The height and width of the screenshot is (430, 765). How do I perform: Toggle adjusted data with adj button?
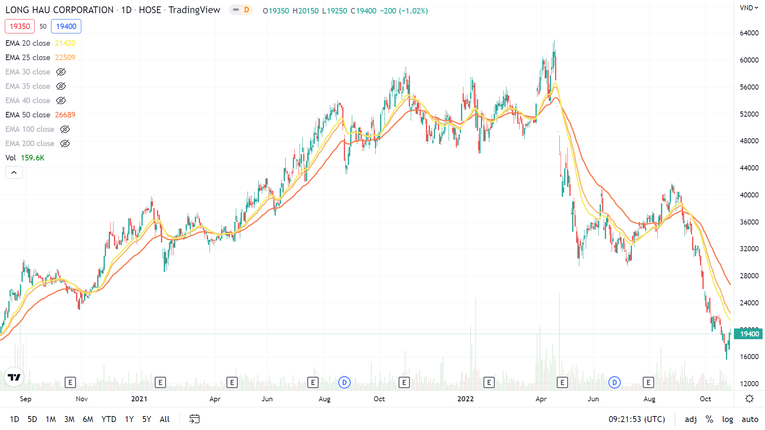coord(690,419)
